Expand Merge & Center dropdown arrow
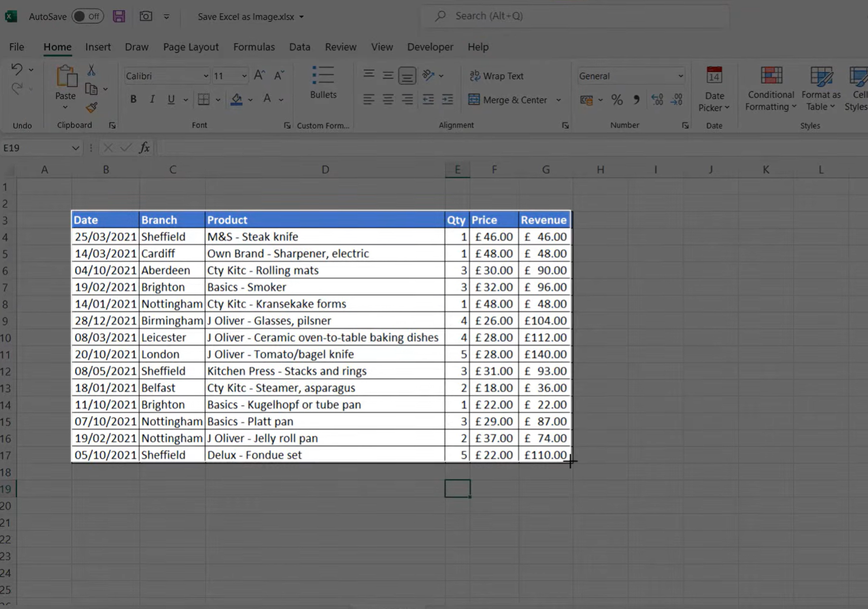 click(x=558, y=100)
